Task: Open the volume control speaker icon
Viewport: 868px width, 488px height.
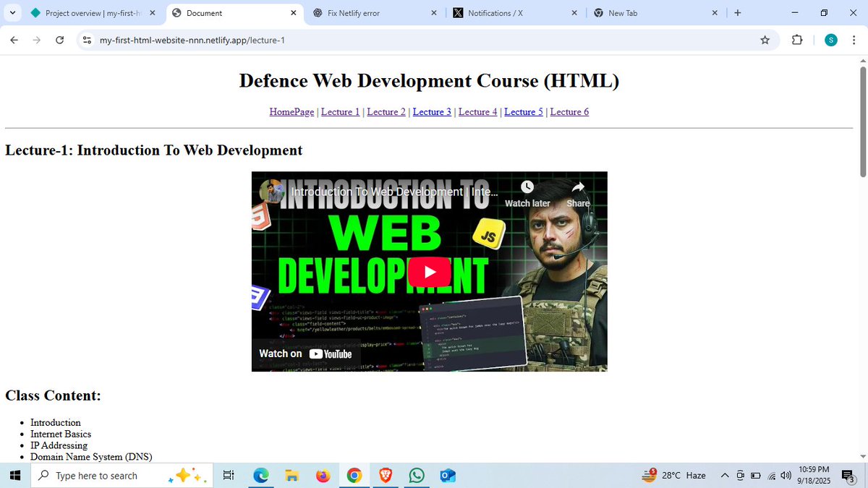Action: (x=786, y=475)
